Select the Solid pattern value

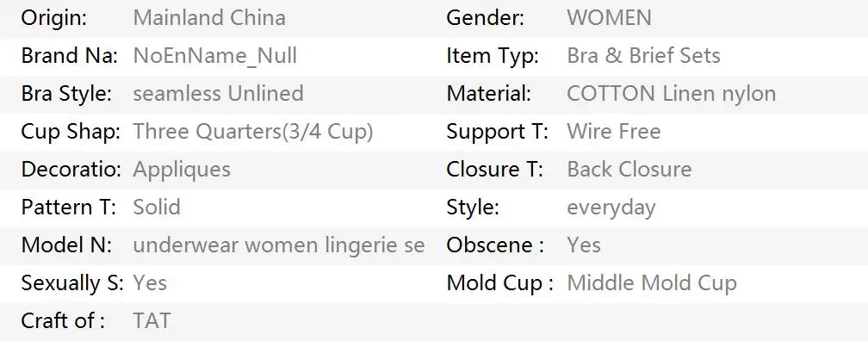[x=157, y=207]
